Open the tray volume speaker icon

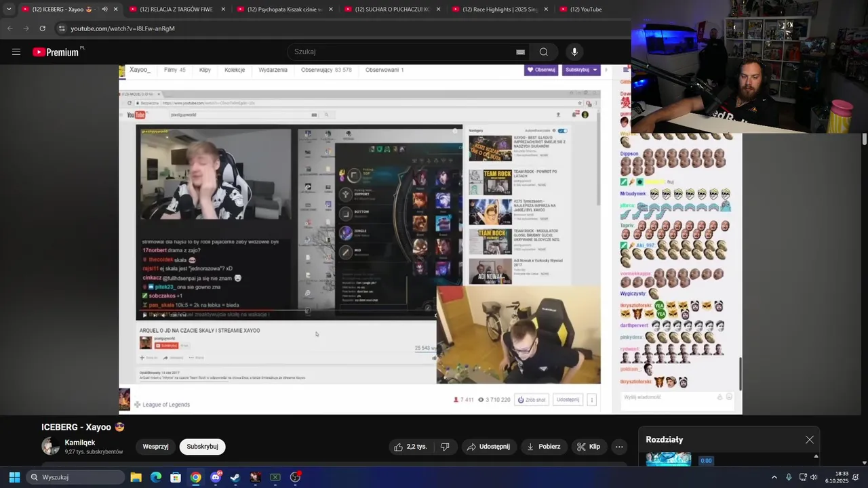(814, 477)
